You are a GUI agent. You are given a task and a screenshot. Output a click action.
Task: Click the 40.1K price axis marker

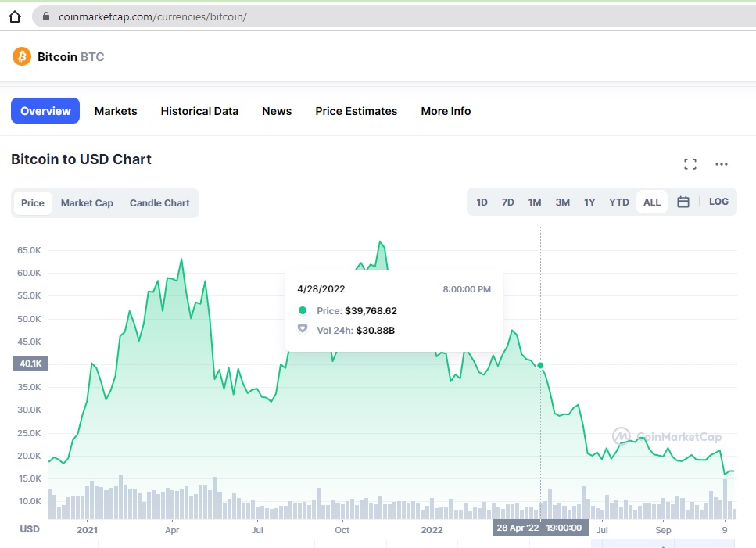click(x=30, y=364)
